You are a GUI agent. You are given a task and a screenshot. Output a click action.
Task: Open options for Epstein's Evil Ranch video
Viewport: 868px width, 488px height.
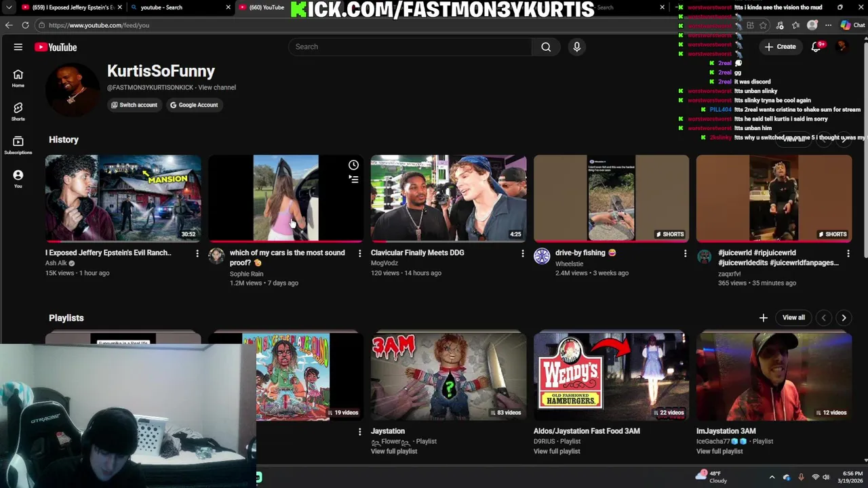pyautogui.click(x=197, y=253)
